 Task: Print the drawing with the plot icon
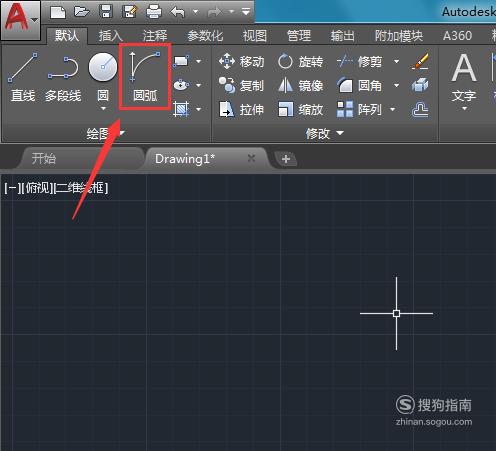pyautogui.click(x=154, y=12)
